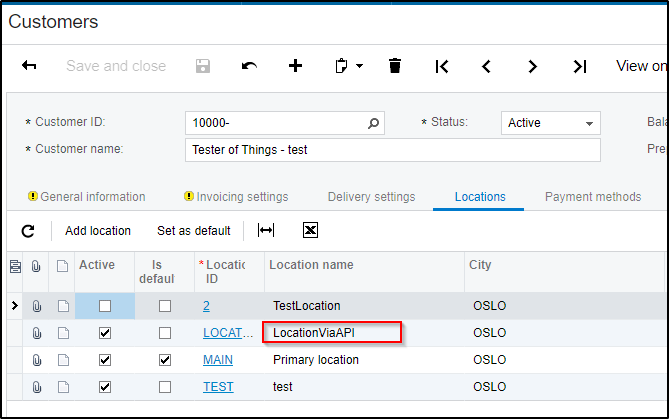
Task: Enable Active checkbox for TestLocation row
Action: [x=105, y=306]
